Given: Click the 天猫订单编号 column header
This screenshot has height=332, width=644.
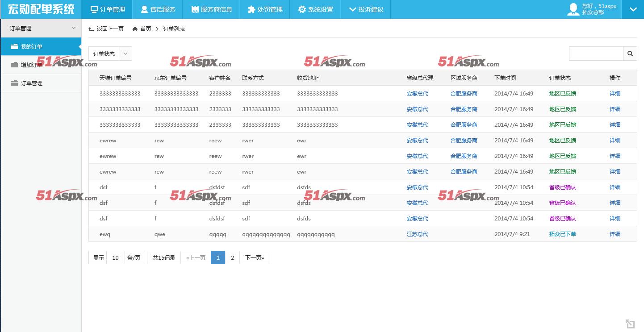Looking at the screenshot, I should (x=116, y=78).
